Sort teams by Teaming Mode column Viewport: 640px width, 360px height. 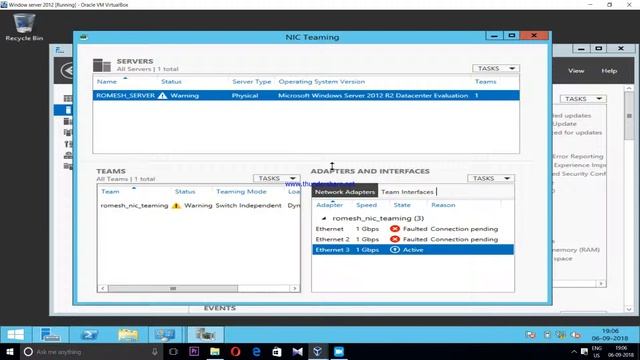pyautogui.click(x=241, y=191)
